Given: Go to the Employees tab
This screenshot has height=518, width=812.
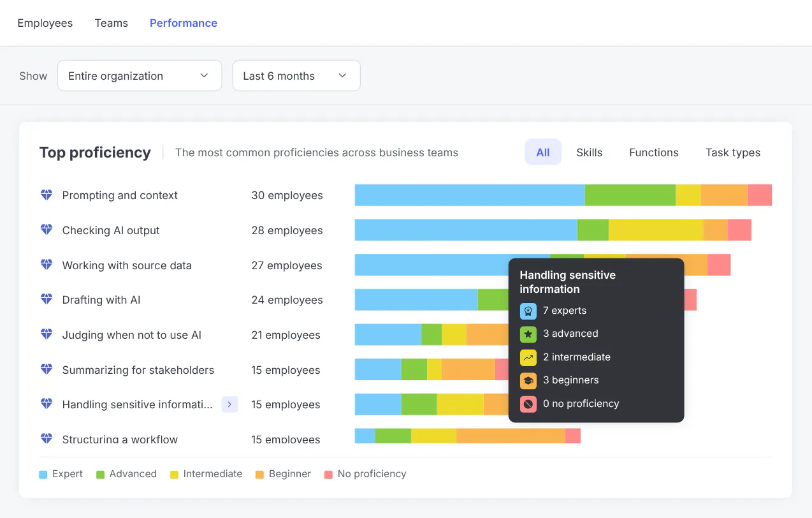Looking at the screenshot, I should point(45,23).
